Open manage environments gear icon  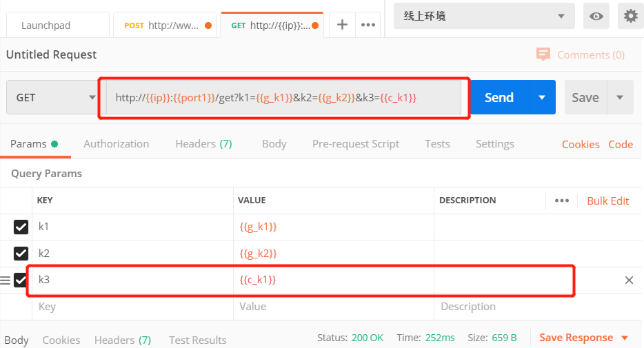[630, 16]
